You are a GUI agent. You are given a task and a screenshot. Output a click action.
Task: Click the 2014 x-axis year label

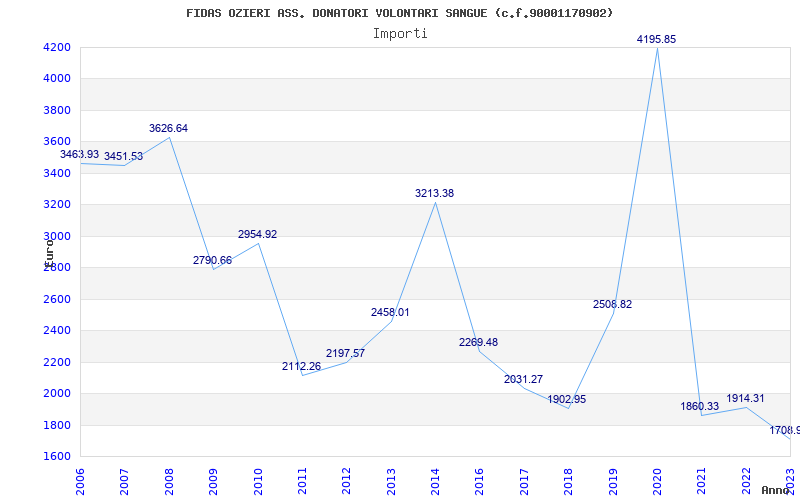click(435, 482)
